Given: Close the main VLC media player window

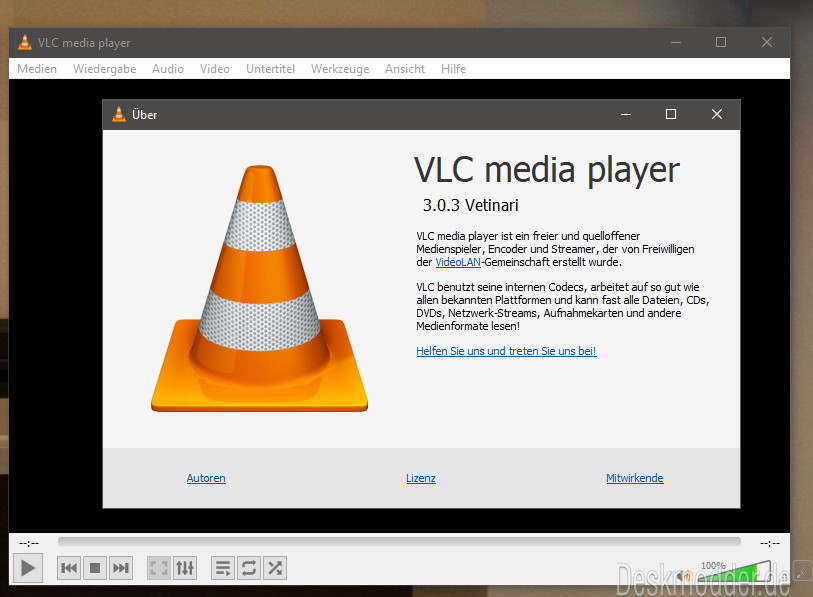Looking at the screenshot, I should point(767,42).
